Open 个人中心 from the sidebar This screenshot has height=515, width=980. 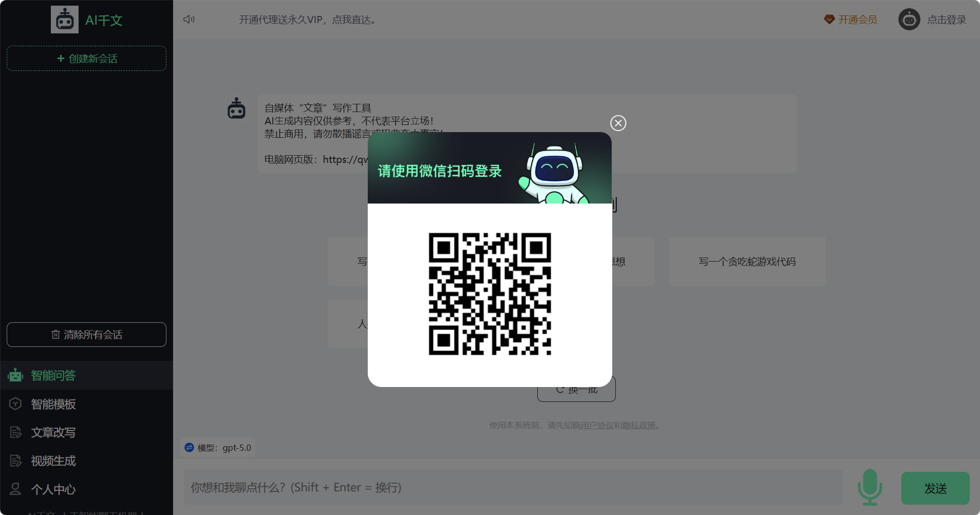pos(53,489)
